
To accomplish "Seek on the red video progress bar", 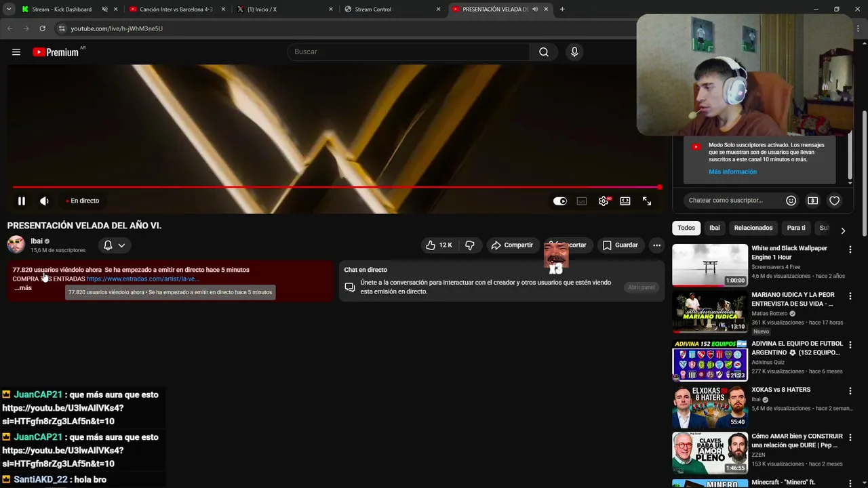I will coord(337,187).
